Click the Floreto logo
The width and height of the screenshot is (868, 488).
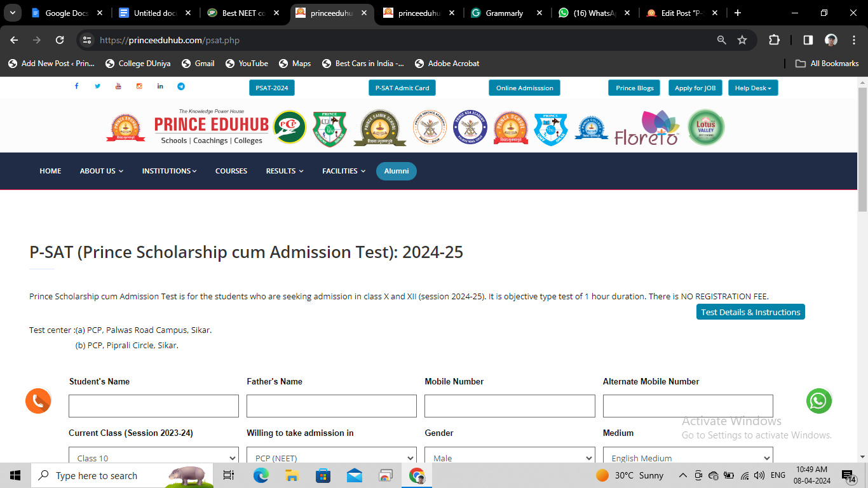646,127
